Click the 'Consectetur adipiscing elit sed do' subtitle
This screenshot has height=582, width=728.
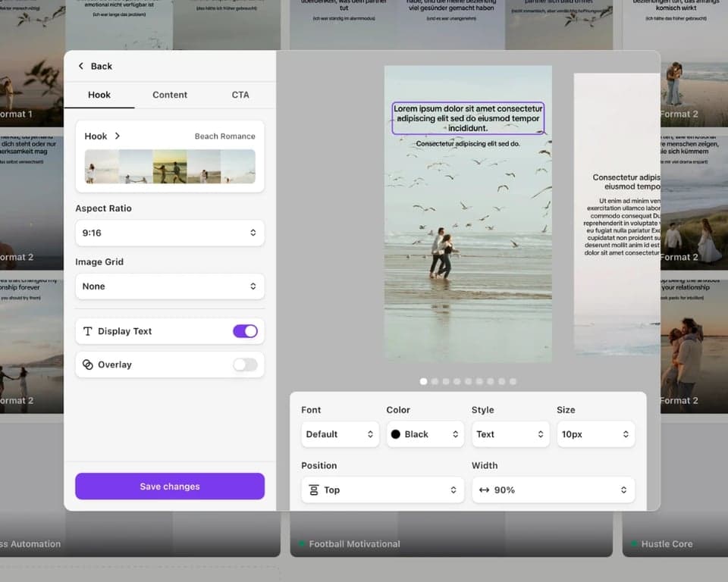pos(468,143)
